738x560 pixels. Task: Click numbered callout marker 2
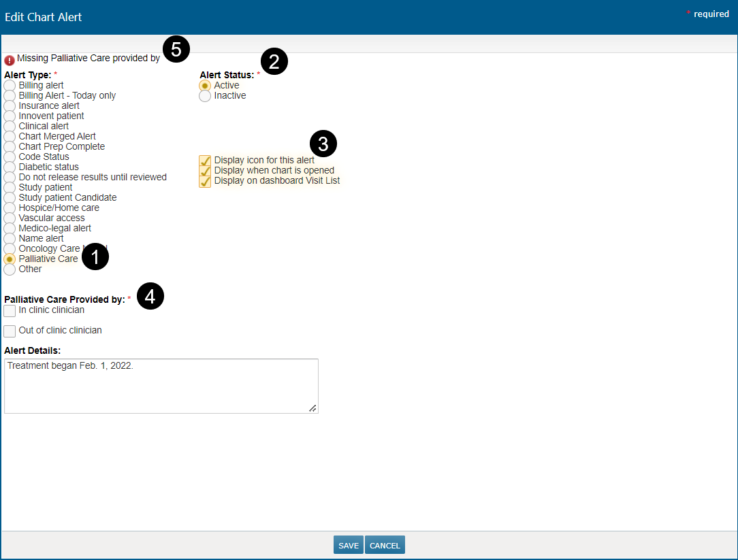274,62
